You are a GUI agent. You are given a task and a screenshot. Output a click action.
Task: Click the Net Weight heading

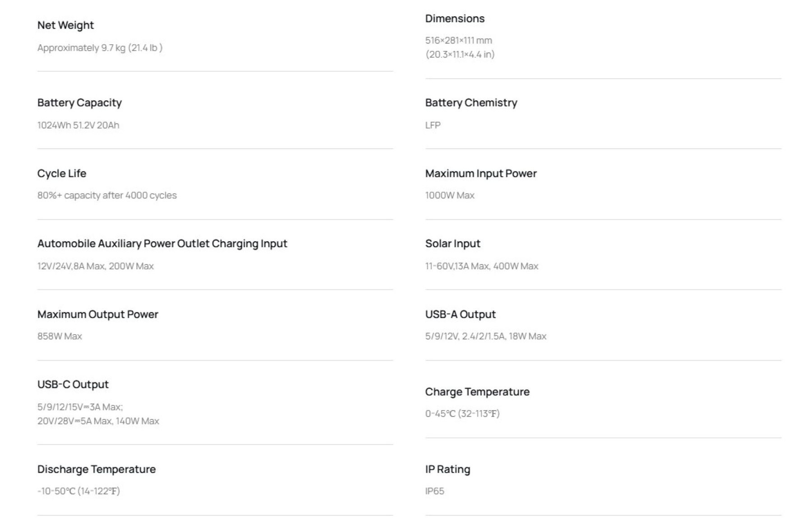point(65,25)
